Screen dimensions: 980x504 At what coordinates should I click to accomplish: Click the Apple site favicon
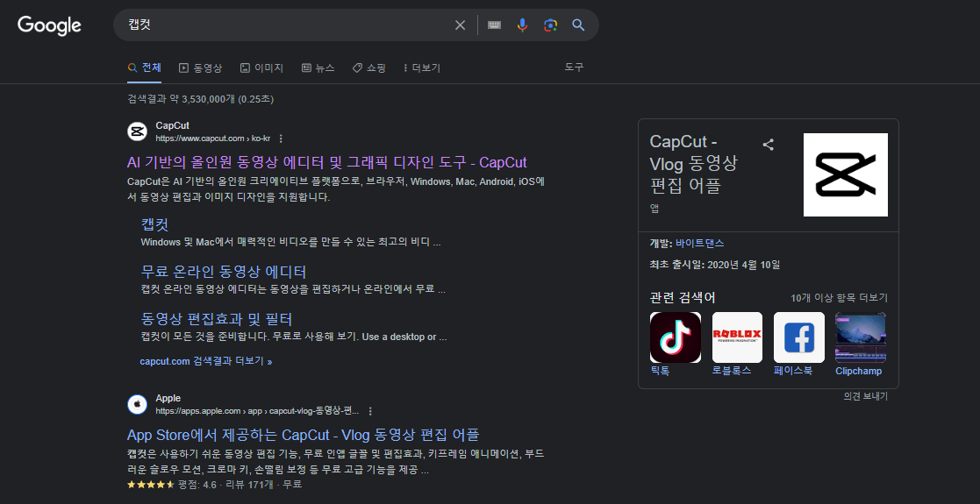137,405
